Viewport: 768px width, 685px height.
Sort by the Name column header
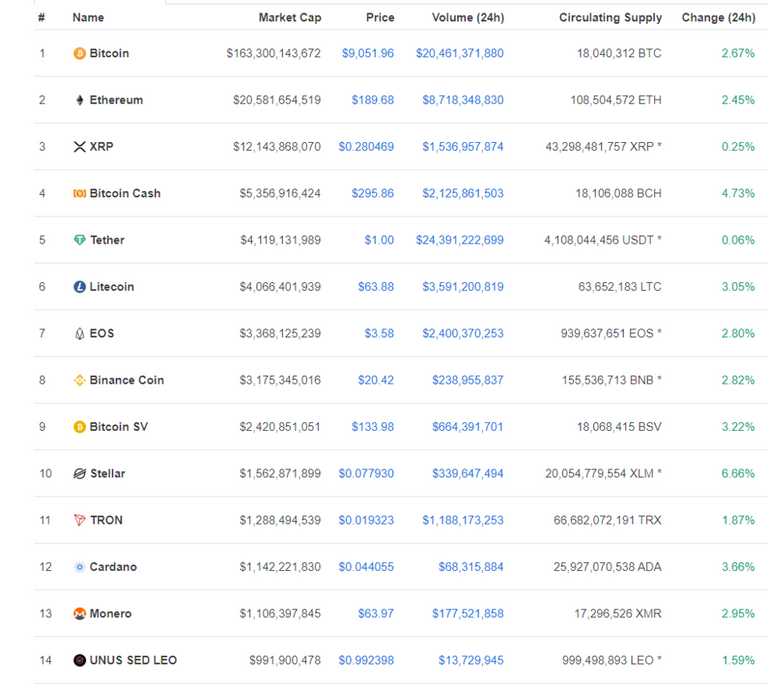(88, 18)
